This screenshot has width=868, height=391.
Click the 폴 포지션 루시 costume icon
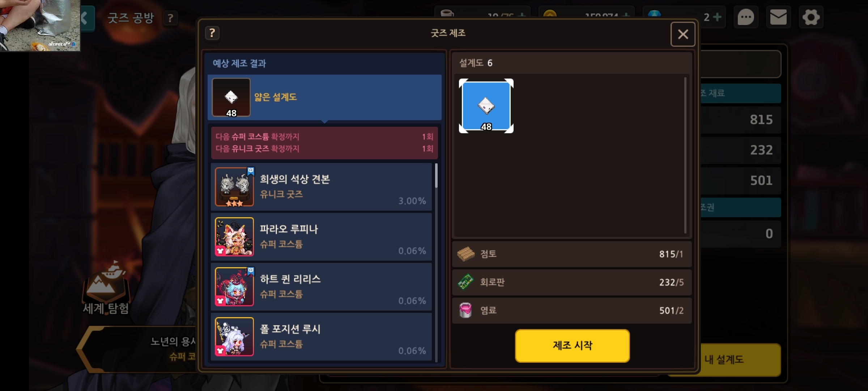point(234,337)
